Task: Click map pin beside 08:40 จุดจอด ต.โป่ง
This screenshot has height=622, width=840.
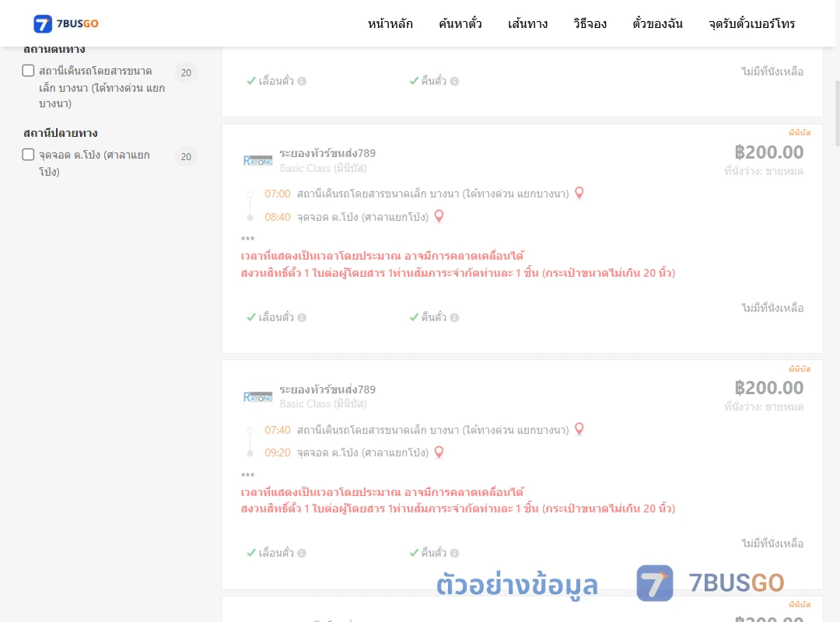Action: point(439,216)
